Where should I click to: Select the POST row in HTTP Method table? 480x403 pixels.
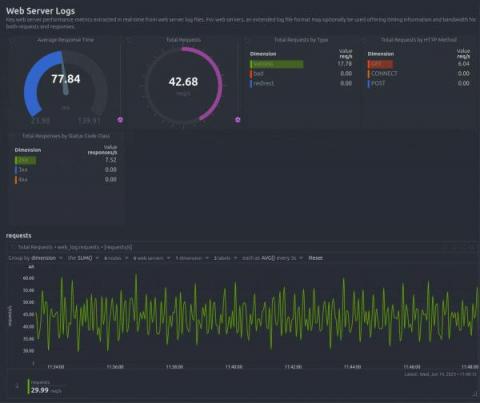point(419,83)
